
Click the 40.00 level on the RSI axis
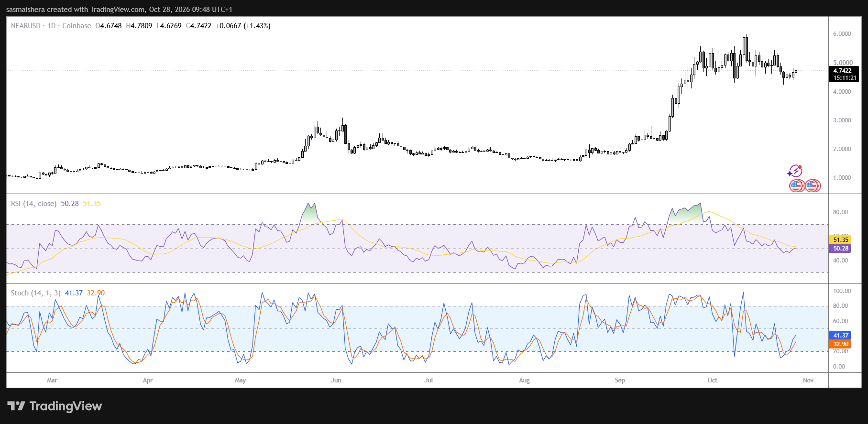840,261
